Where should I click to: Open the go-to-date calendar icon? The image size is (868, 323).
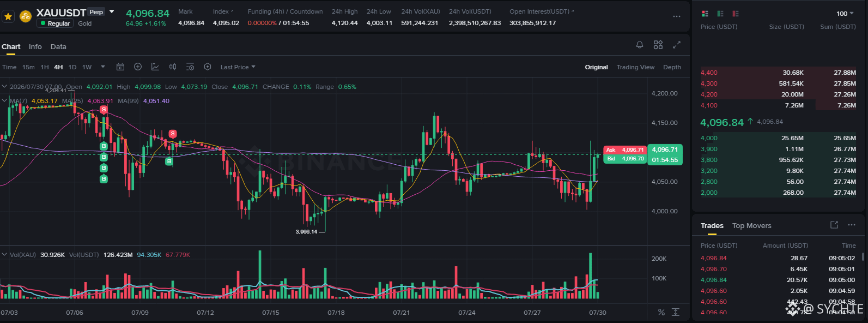pos(120,67)
